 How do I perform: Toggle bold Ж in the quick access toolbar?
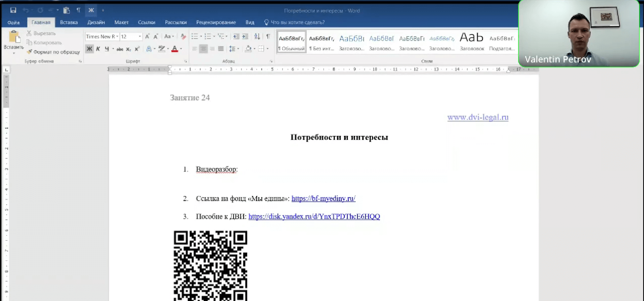pos(91,10)
